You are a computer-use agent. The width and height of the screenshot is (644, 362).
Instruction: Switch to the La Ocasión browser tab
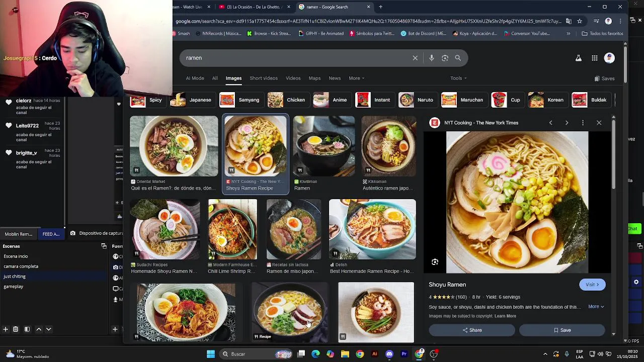[256, 7]
